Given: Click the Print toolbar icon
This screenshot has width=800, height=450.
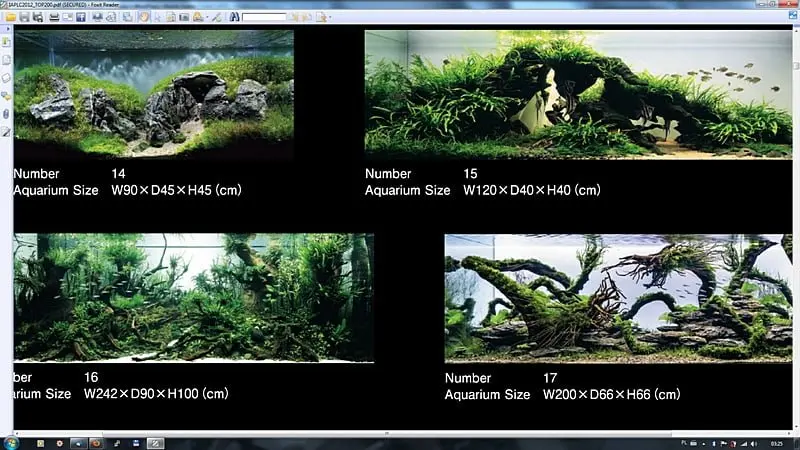Looking at the screenshot, I should point(54,17).
